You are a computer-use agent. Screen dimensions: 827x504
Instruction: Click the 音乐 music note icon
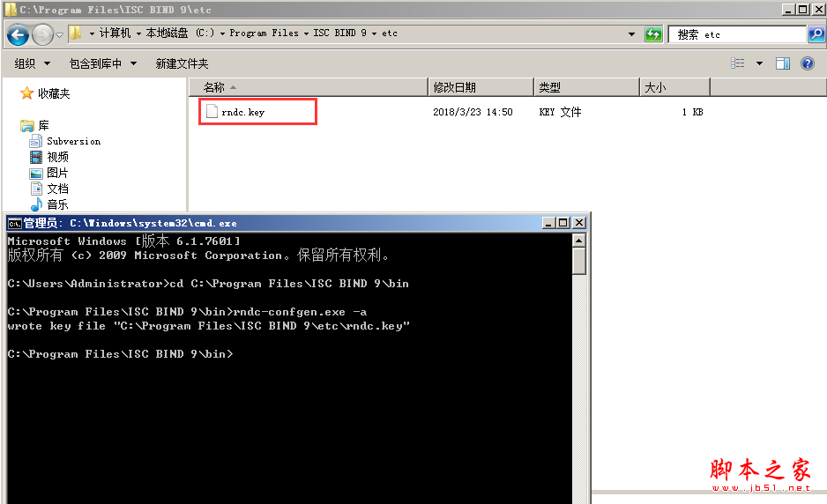[36, 204]
